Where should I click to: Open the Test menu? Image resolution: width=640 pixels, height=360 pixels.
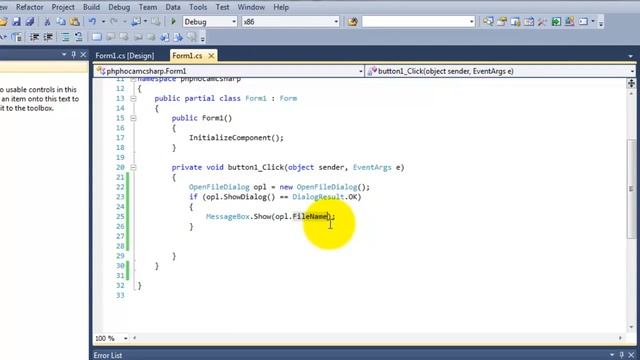222,7
